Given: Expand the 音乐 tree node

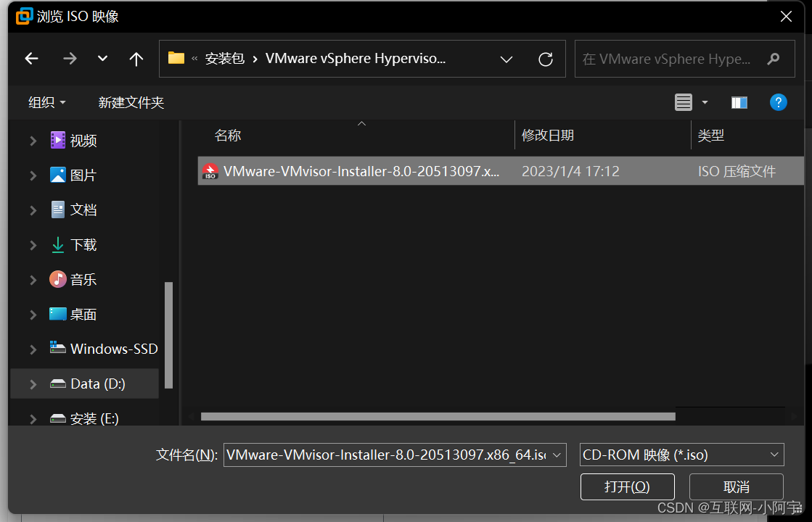Looking at the screenshot, I should pos(33,280).
